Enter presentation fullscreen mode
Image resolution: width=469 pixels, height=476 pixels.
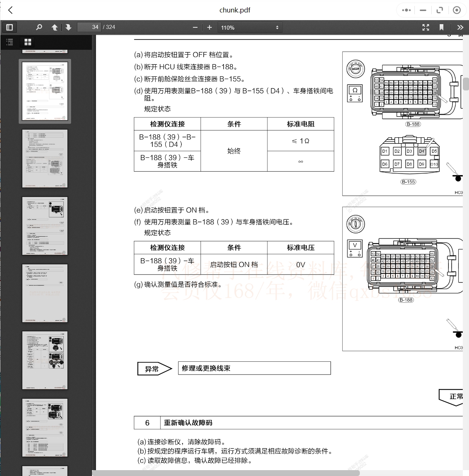pos(425,27)
